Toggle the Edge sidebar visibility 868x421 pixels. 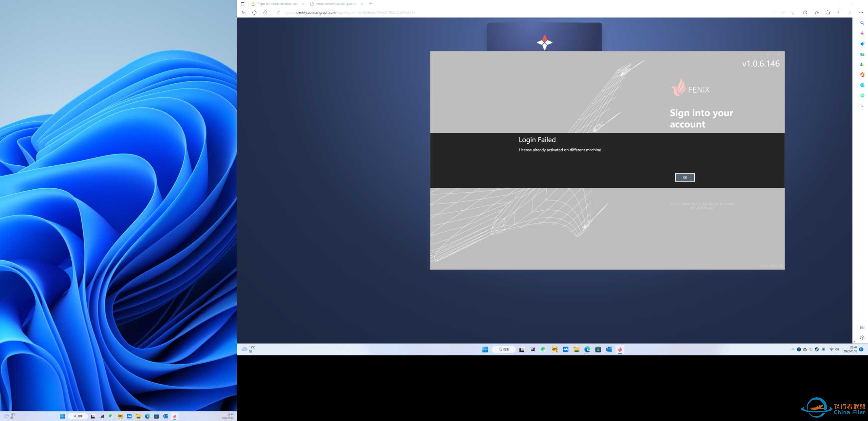coord(862,327)
